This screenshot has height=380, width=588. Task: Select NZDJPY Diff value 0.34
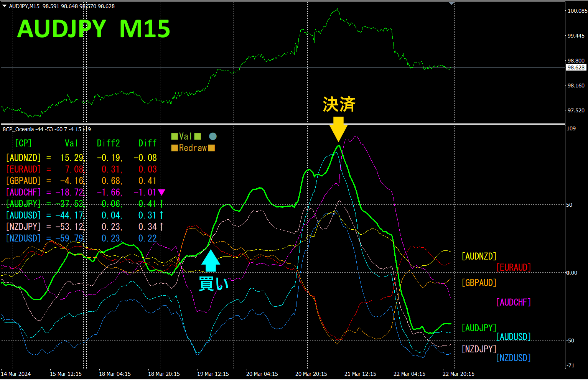(148, 227)
